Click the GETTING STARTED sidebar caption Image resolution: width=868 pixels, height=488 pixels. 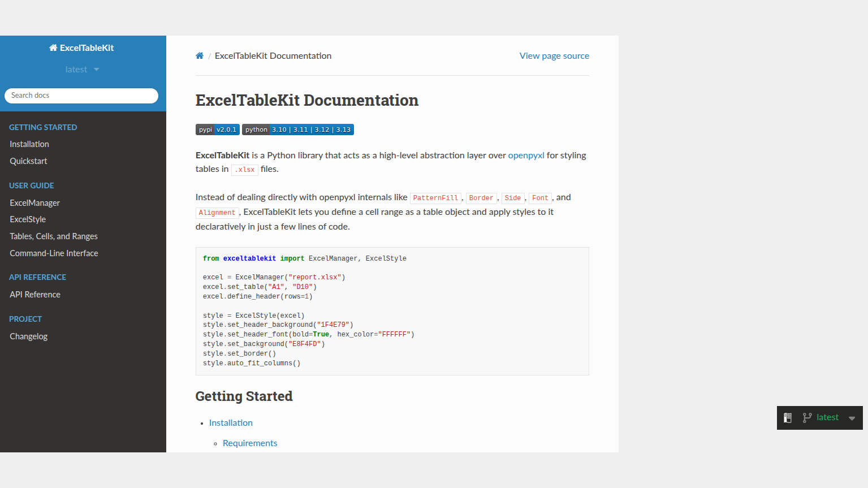tap(43, 127)
